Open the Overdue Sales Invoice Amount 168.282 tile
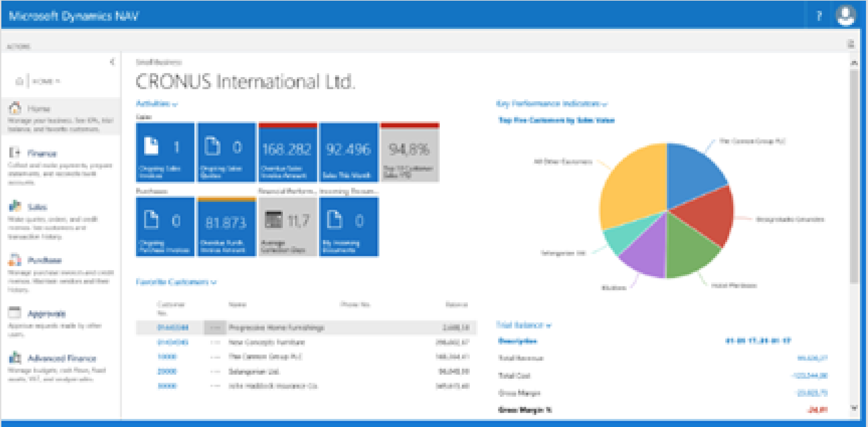The image size is (868, 427). coord(288,152)
